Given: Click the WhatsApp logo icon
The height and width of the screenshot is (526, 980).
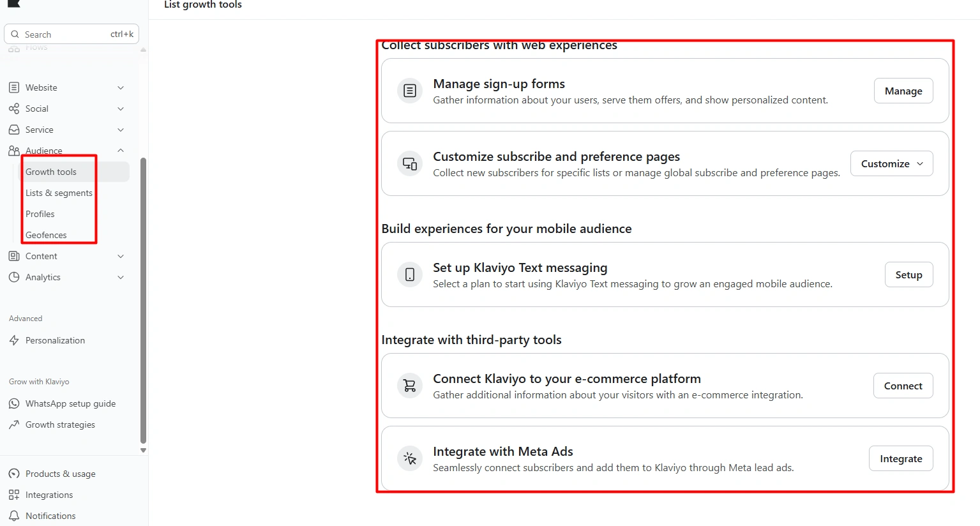Looking at the screenshot, I should [14, 403].
